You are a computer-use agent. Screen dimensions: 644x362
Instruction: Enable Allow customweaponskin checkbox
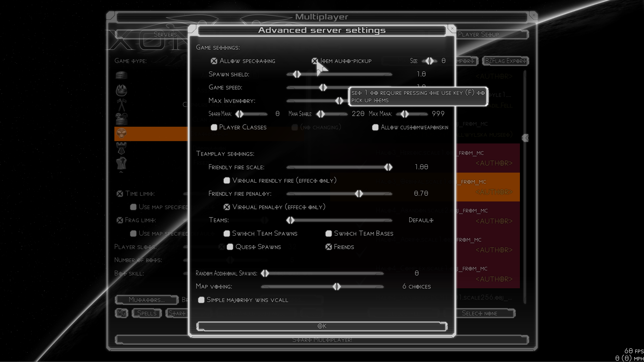[375, 127]
